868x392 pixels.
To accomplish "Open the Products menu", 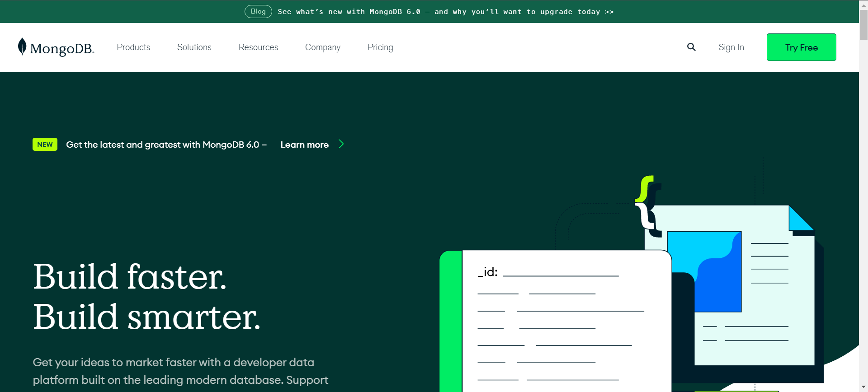I will [x=133, y=47].
